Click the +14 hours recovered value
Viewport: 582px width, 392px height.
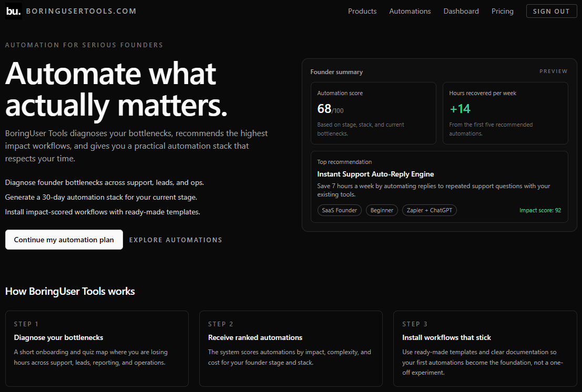[x=460, y=109]
